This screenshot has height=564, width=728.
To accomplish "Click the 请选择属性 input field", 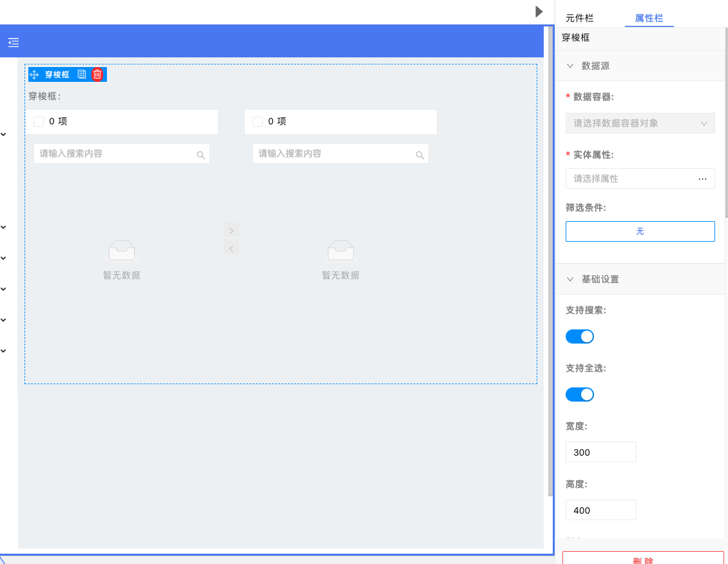I will point(640,179).
